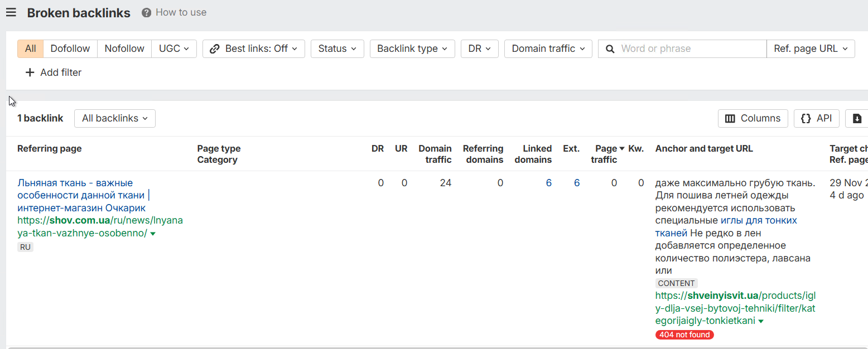The image size is (868, 349).
Task: Click the plus icon to add filter
Action: [30, 72]
